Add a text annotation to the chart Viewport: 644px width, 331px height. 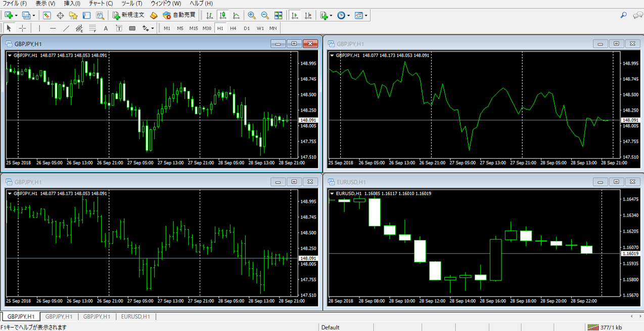pyautogui.click(x=105, y=28)
